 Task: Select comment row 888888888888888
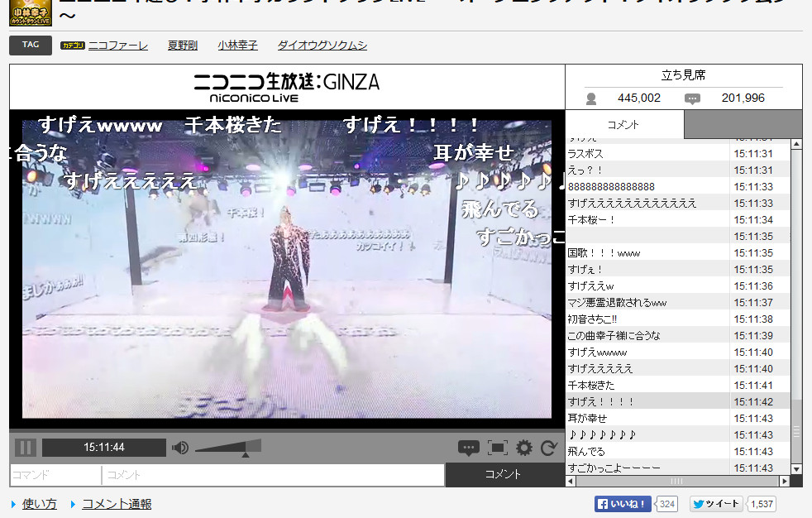(x=678, y=187)
